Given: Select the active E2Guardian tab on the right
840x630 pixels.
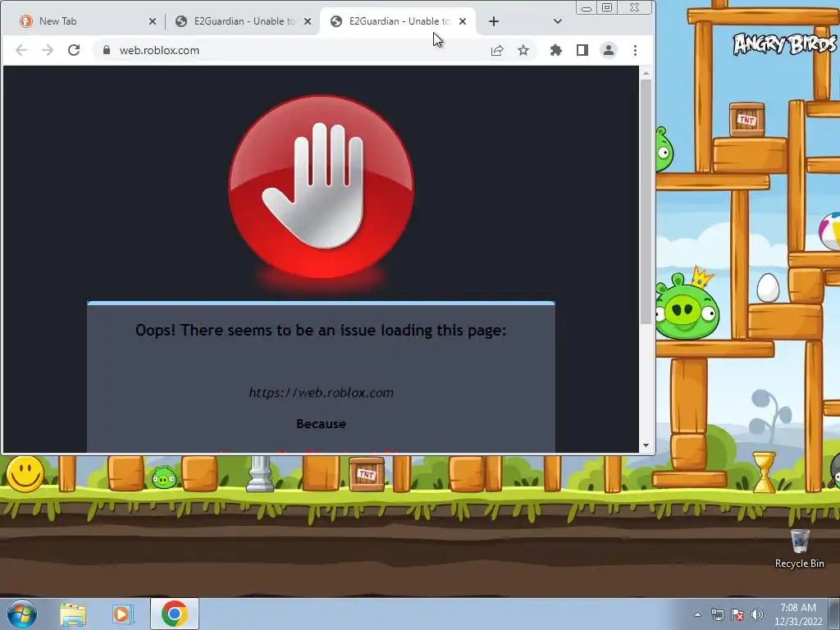Looking at the screenshot, I should pyautogui.click(x=398, y=21).
